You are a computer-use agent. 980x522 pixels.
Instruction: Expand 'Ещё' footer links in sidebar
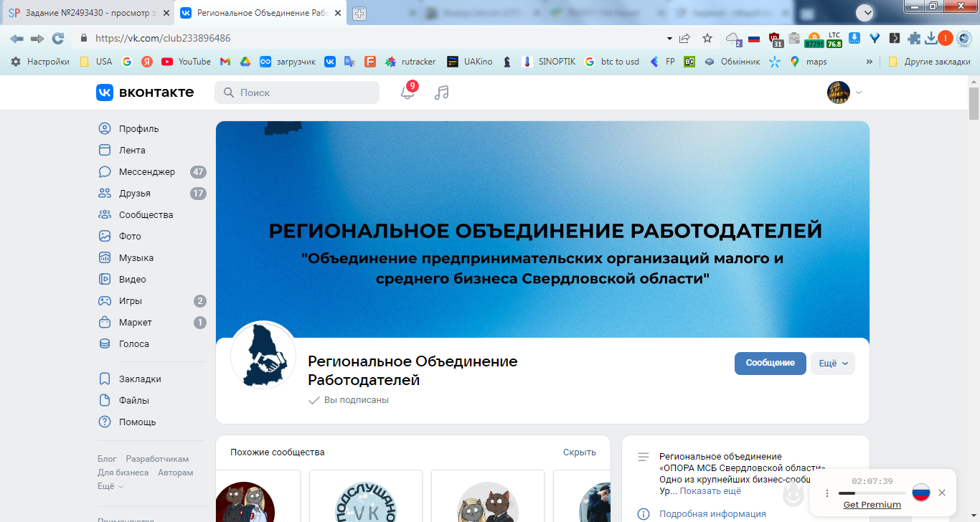point(110,486)
